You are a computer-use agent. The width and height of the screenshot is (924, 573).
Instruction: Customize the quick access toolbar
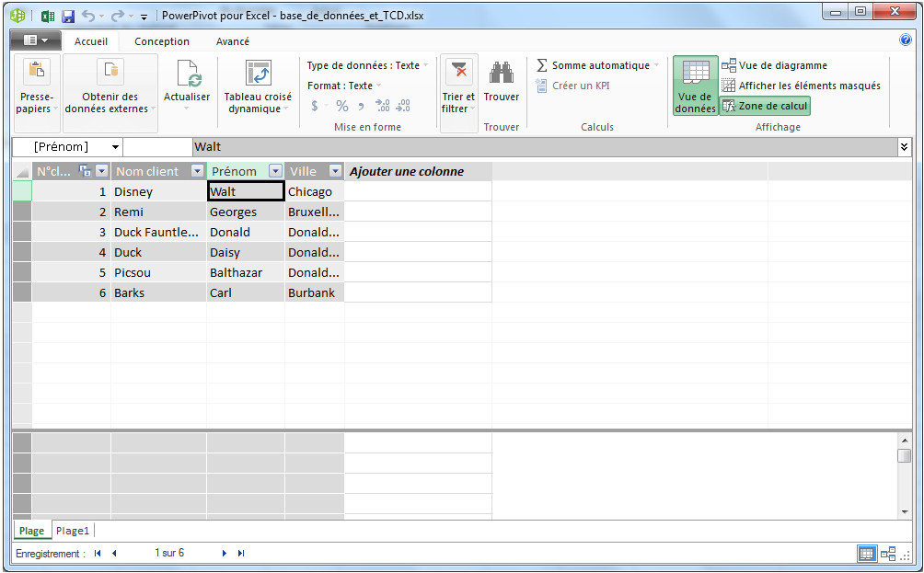click(x=144, y=17)
